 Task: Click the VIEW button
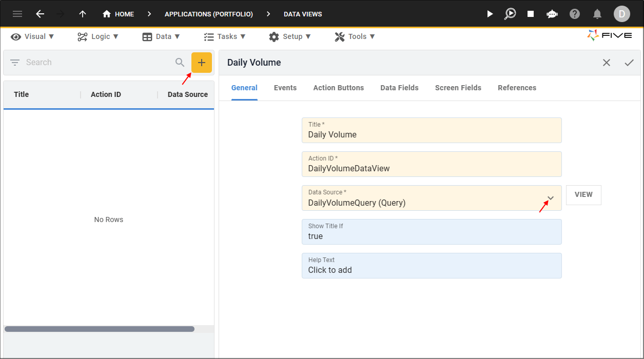coord(583,195)
